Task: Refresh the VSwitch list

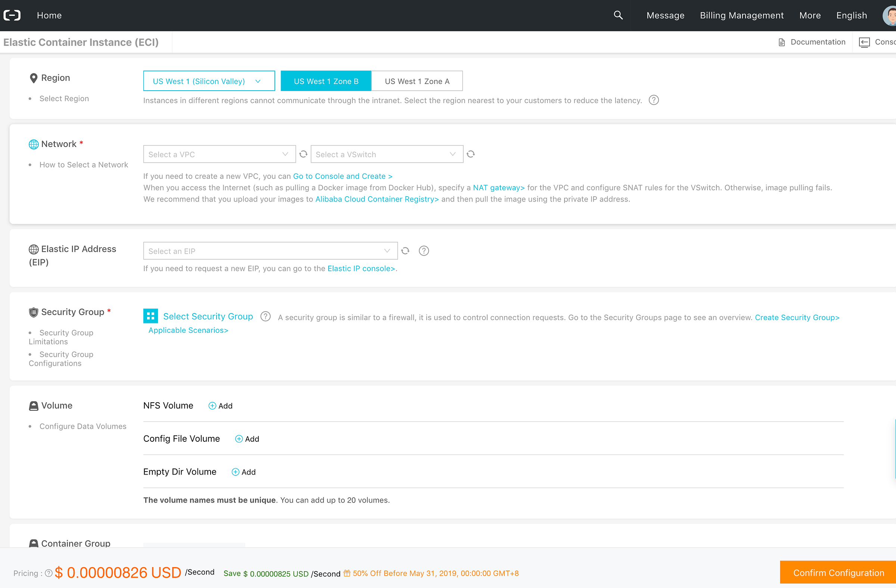Action: click(471, 154)
